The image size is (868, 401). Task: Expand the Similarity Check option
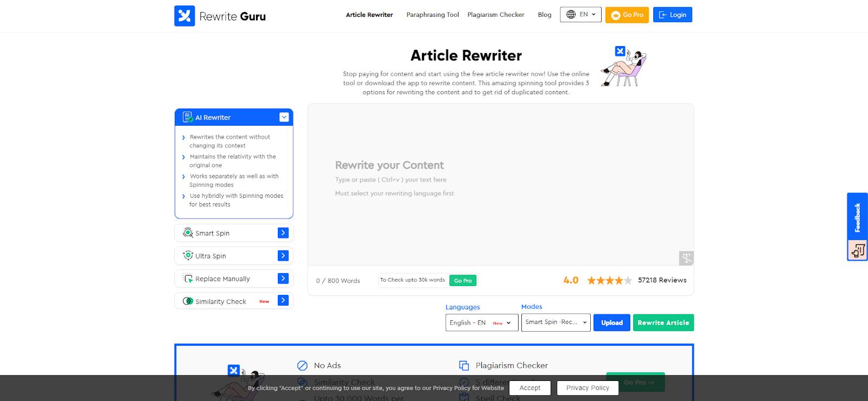[x=283, y=301]
